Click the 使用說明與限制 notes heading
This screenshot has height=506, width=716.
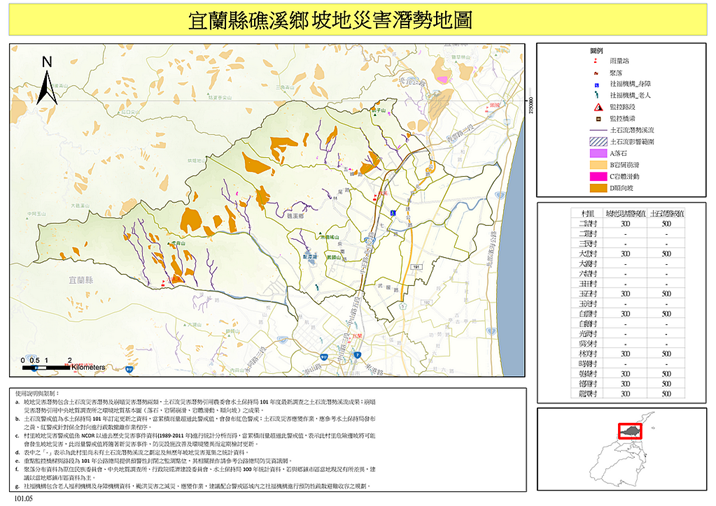tap(40, 393)
